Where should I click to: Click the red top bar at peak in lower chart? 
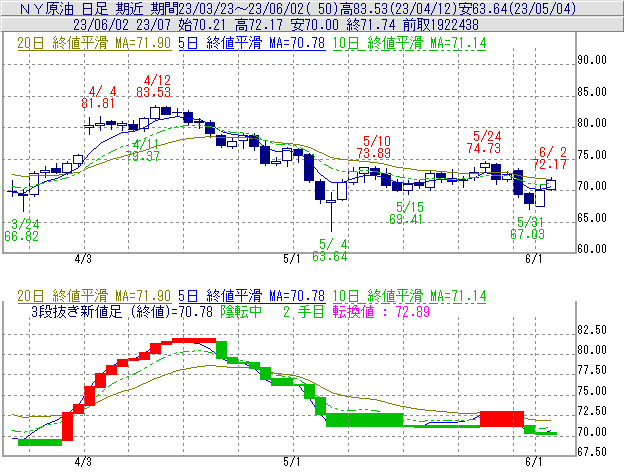(x=194, y=341)
